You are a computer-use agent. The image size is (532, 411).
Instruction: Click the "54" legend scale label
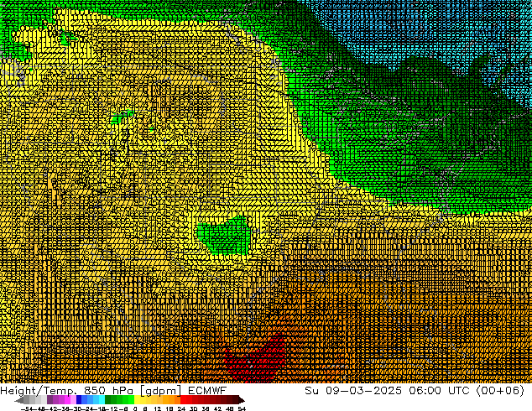click(x=242, y=408)
